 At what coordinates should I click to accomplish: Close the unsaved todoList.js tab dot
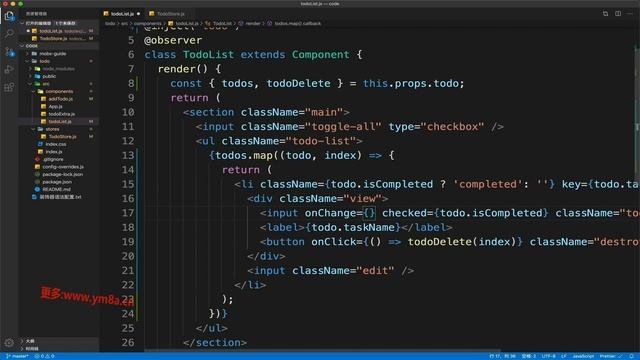138,14
